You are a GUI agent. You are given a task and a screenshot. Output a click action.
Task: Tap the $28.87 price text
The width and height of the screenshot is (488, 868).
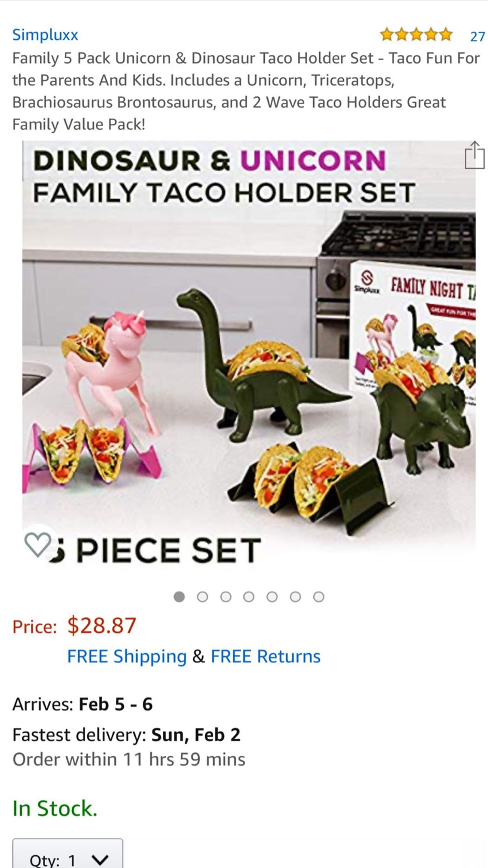point(102,626)
